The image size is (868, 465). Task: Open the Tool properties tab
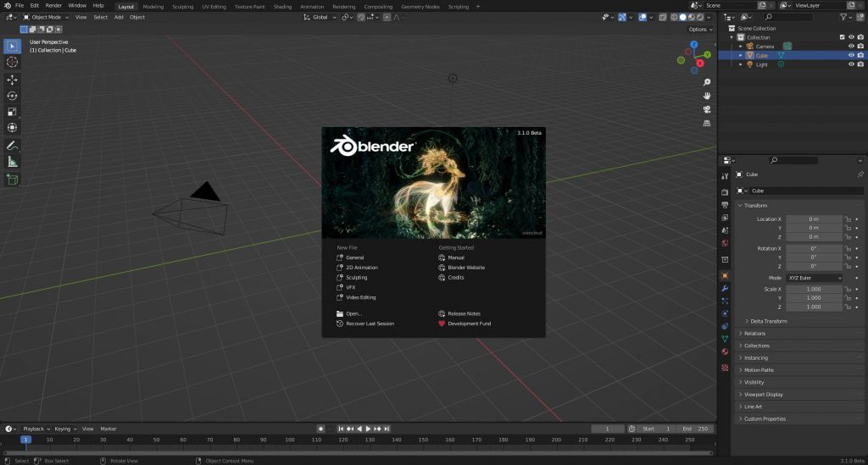click(725, 176)
